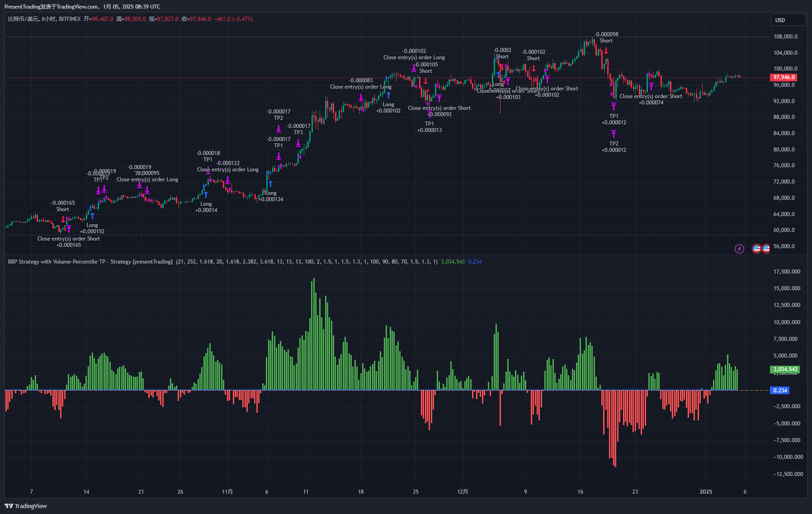This screenshot has height=514, width=812.
Task: Click the 72,000.0 price axis label
Action: pos(784,182)
